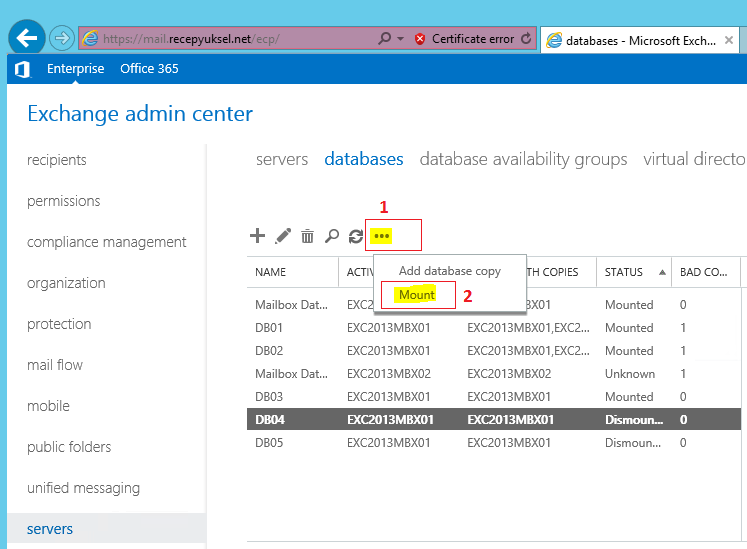
Task: Sort by the NAME column header
Action: coord(292,272)
